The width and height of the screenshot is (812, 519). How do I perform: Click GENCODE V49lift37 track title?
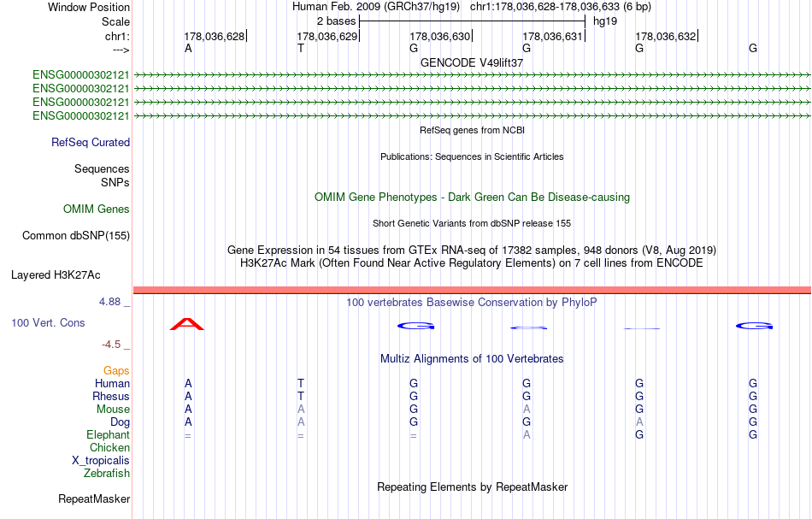coord(472,62)
